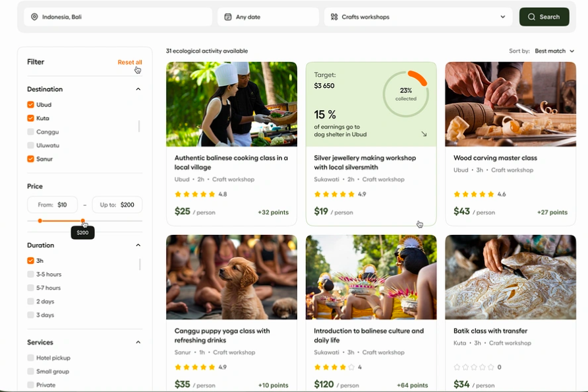The image size is (588, 392).
Task: Click the empty stars on Batik class card
Action: click(473, 367)
